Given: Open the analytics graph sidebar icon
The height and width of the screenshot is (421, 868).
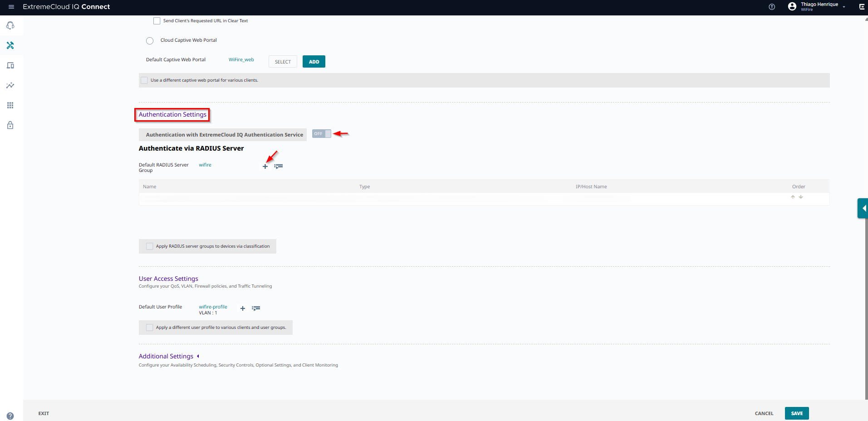Looking at the screenshot, I should 10,85.
